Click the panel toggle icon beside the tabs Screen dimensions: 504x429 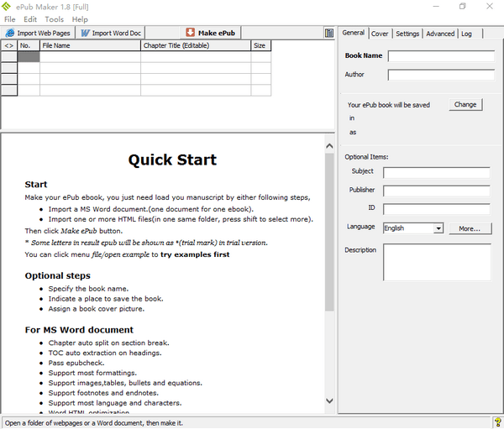[329, 34]
